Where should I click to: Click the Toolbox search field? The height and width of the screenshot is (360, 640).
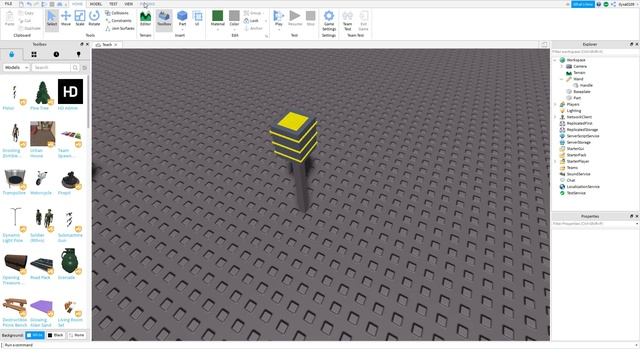(x=51, y=67)
